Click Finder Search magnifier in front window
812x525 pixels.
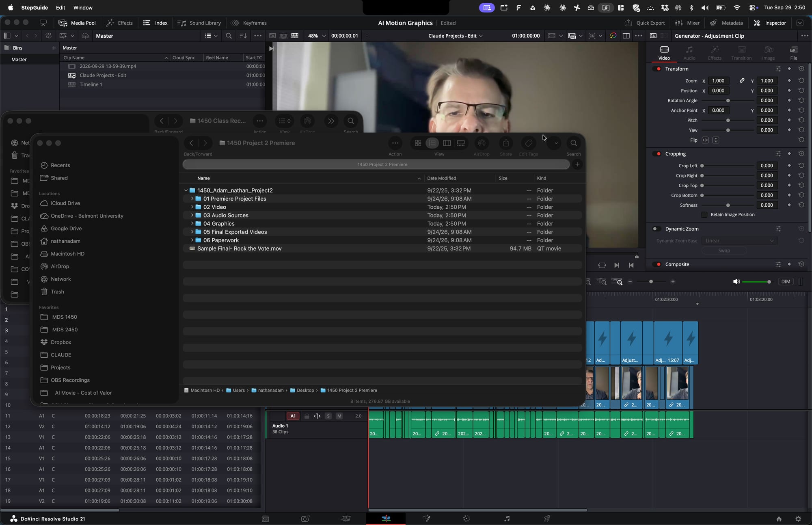(x=574, y=143)
